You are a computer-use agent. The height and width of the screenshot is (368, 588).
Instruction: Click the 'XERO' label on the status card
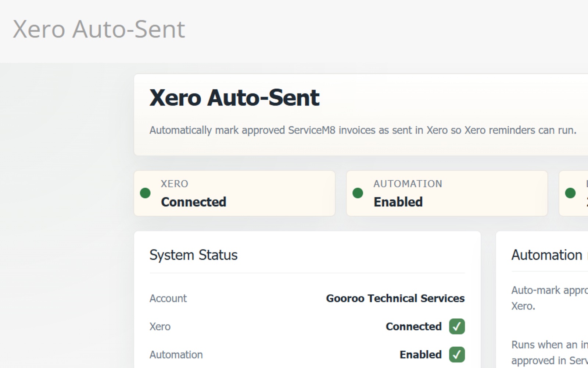coord(175,184)
